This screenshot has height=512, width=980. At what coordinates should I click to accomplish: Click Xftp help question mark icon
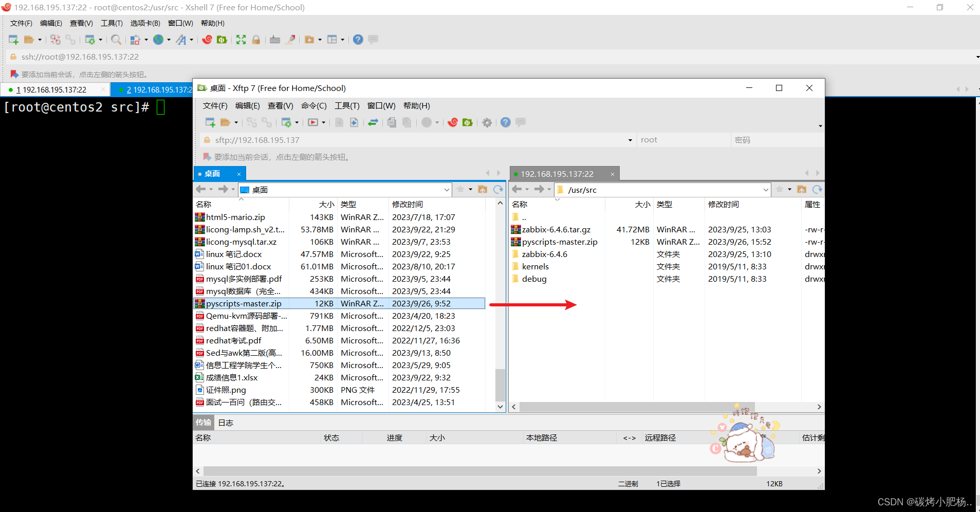tap(506, 122)
